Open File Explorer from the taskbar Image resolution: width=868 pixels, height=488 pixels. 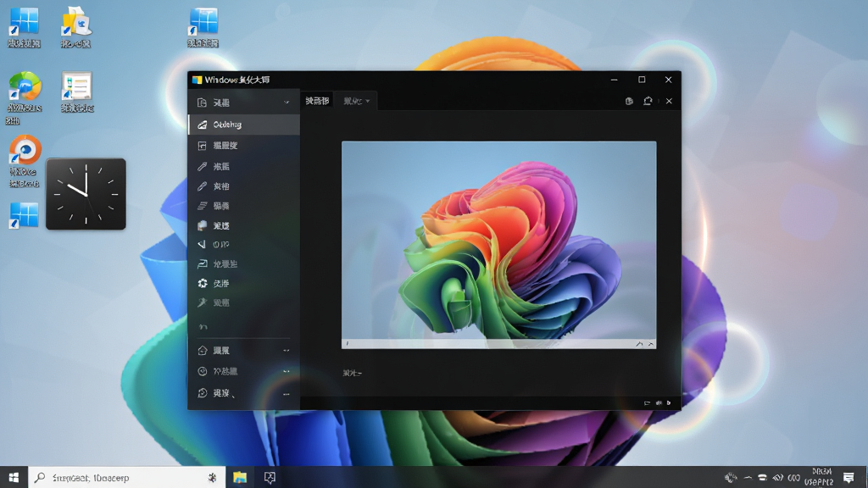click(x=240, y=478)
